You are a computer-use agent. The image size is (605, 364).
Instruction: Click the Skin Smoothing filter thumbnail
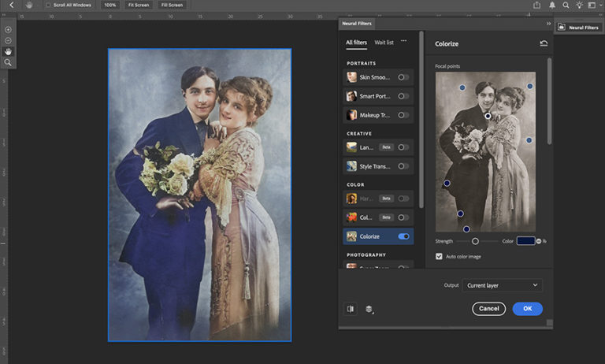(351, 77)
